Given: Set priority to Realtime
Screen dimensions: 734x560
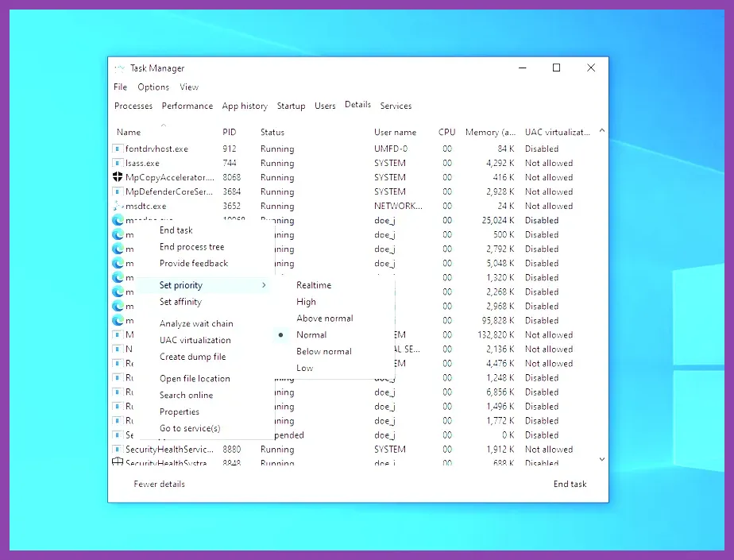Looking at the screenshot, I should coord(314,285).
